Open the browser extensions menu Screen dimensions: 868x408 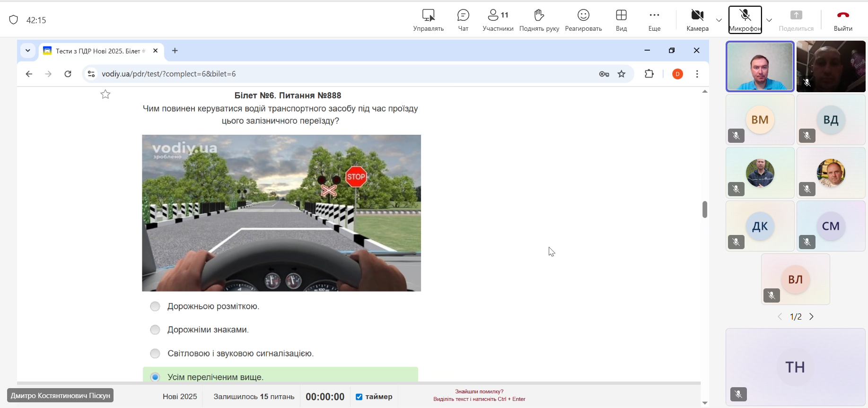point(649,74)
